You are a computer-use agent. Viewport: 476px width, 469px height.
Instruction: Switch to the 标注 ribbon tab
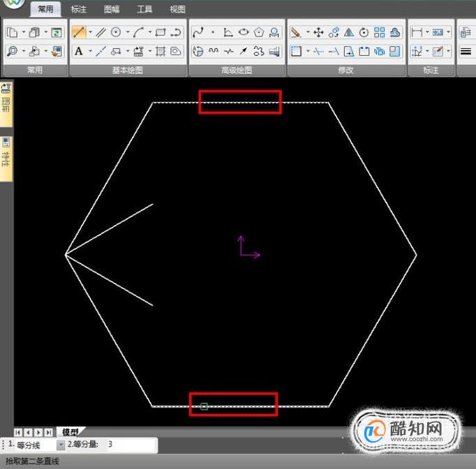coord(79,9)
